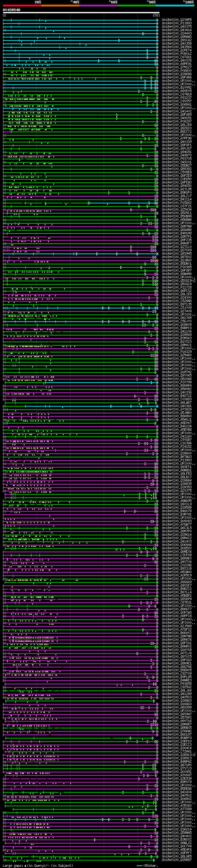Pick the UniRef100_Q40402 row label
Viewport: 197px width, 868px height.
point(177,836)
